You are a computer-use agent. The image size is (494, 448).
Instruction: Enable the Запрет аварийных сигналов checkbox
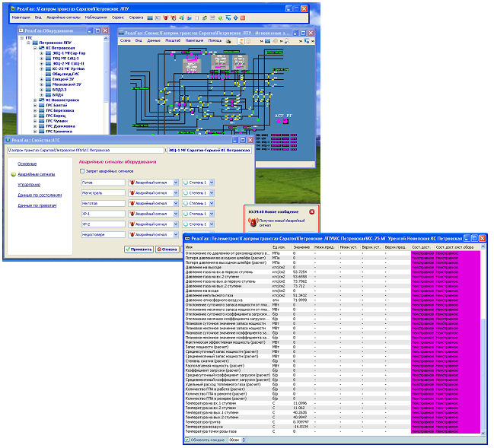click(82, 171)
